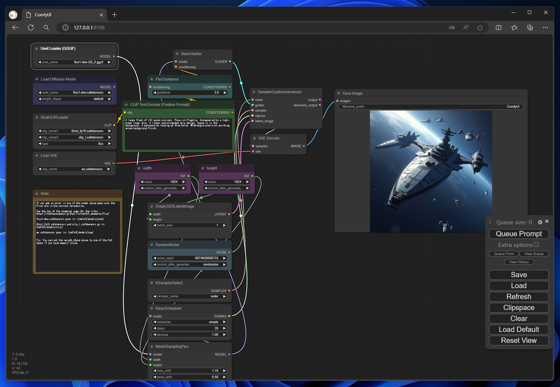The height and width of the screenshot is (387, 560).
Task: Increase steps value in BasicScheduler
Action: pos(225,328)
